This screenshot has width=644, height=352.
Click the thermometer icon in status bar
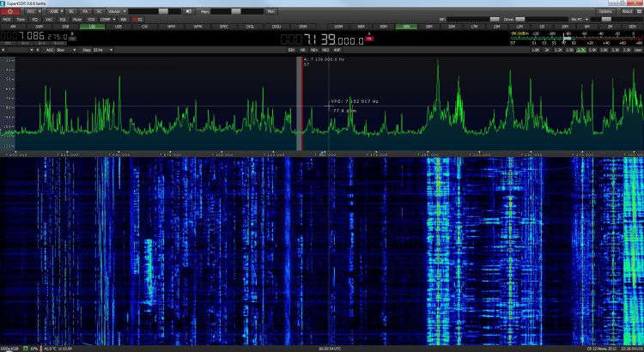(40, 349)
